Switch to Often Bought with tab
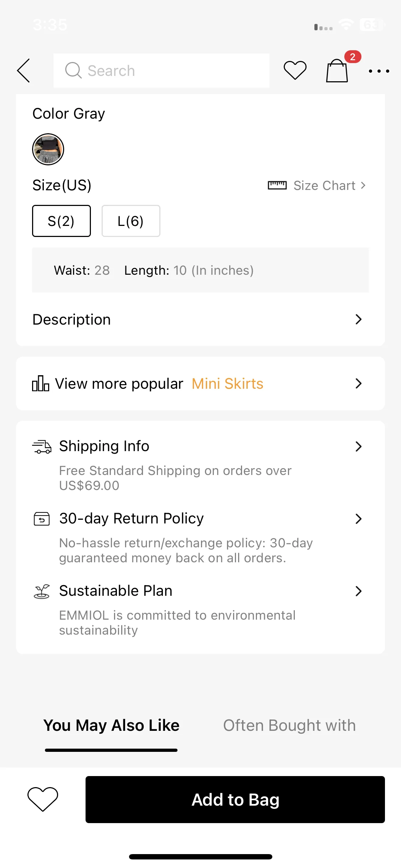 pyautogui.click(x=289, y=725)
